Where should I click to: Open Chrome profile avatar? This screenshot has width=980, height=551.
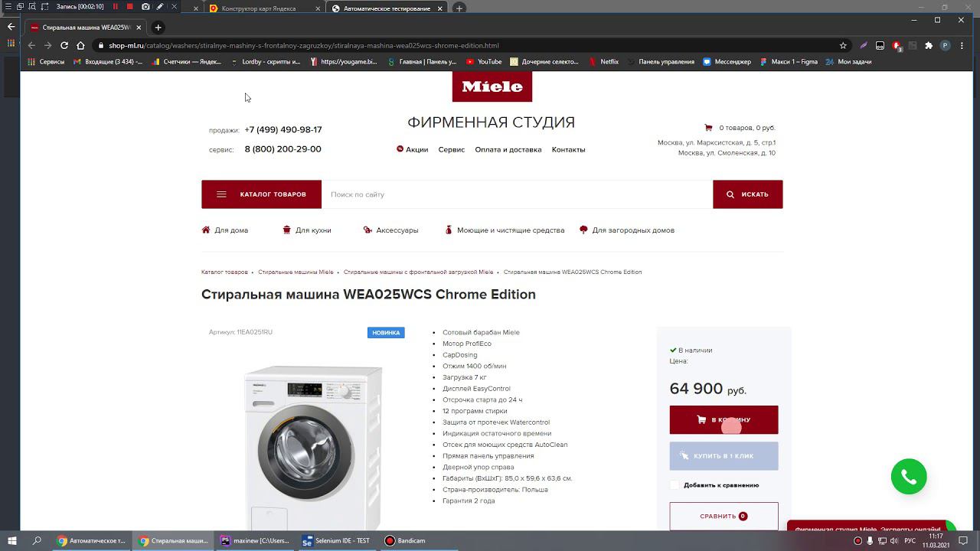click(x=945, y=45)
